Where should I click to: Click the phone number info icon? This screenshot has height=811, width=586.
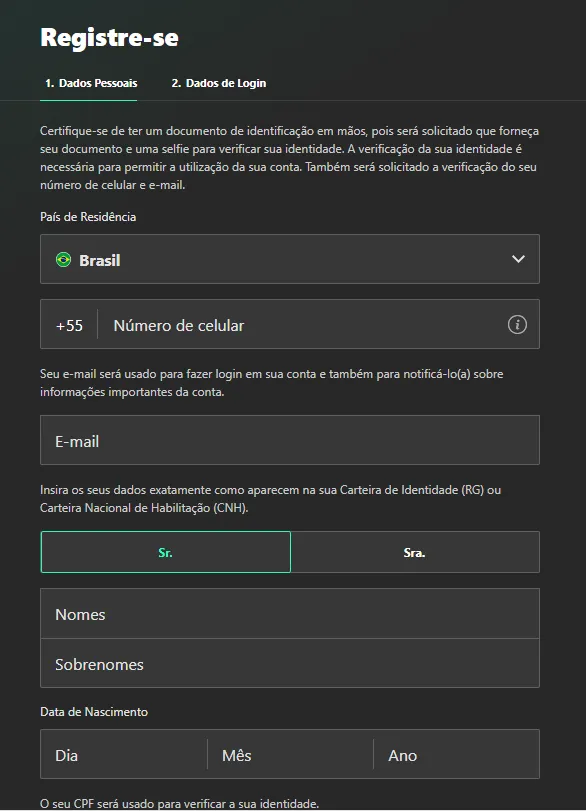519,324
